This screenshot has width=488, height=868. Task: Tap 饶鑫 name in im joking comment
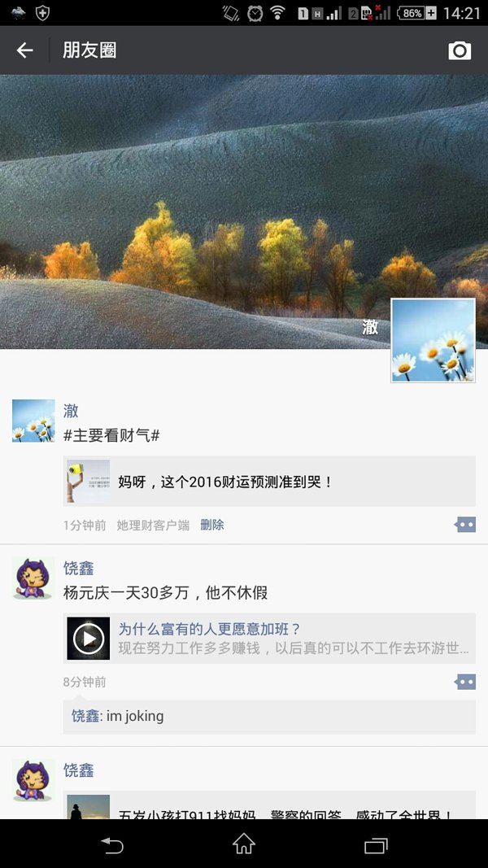(85, 716)
